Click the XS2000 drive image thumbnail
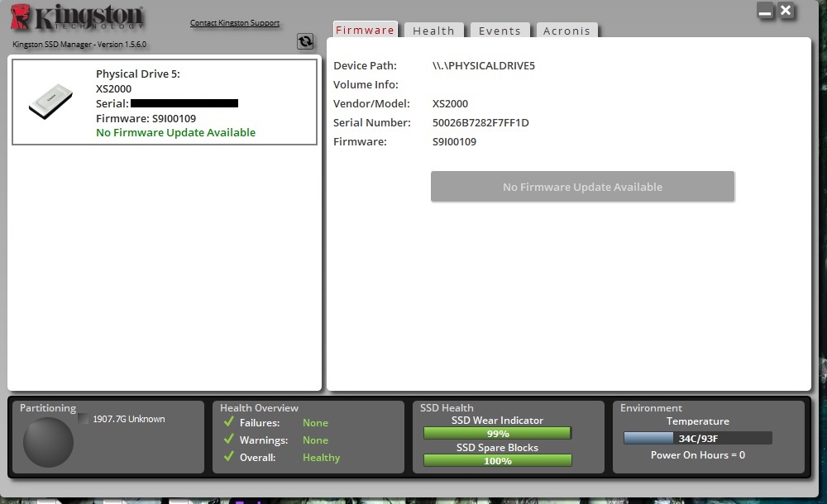 (50, 100)
